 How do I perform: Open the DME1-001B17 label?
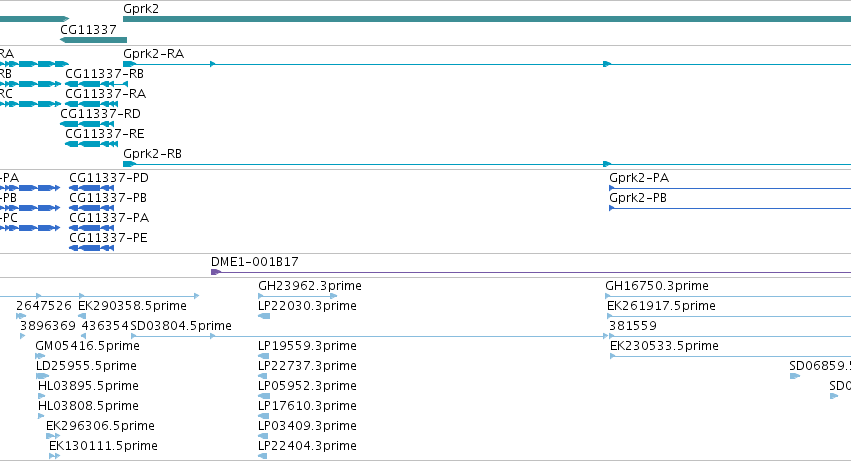coord(255,262)
